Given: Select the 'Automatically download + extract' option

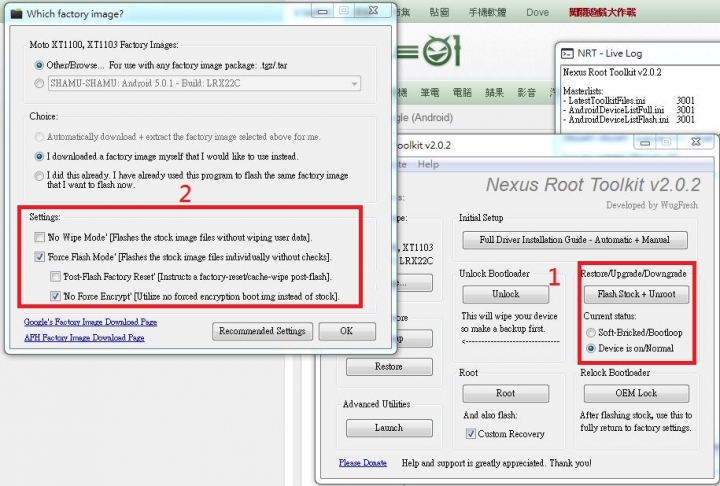Looking at the screenshot, I should 39,137.
